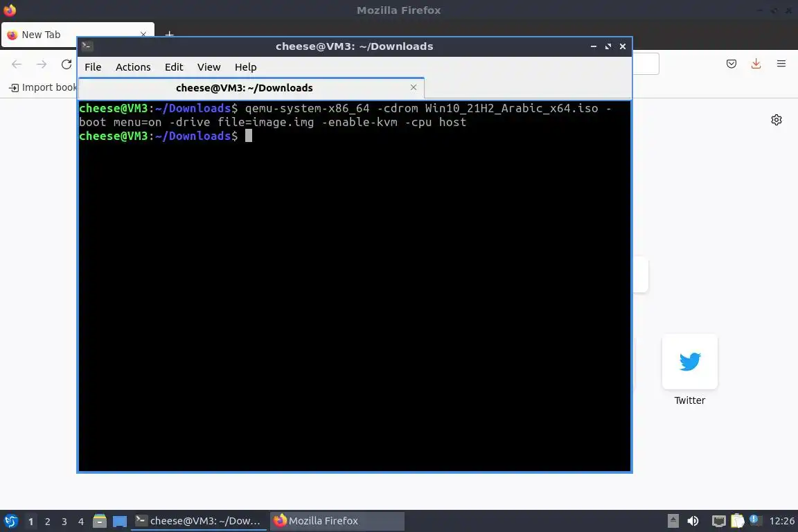Open New Tab personalize gear settings

776,120
